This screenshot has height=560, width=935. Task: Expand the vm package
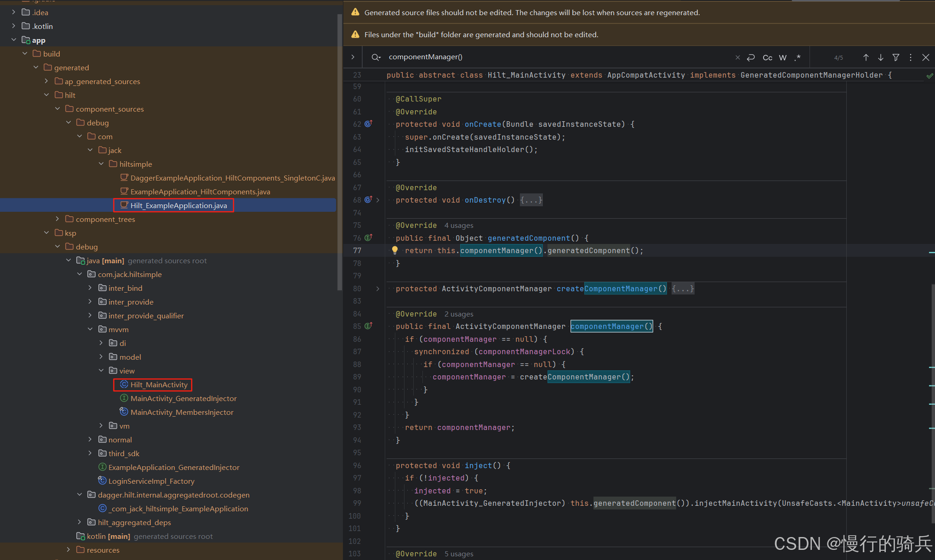pyautogui.click(x=101, y=425)
